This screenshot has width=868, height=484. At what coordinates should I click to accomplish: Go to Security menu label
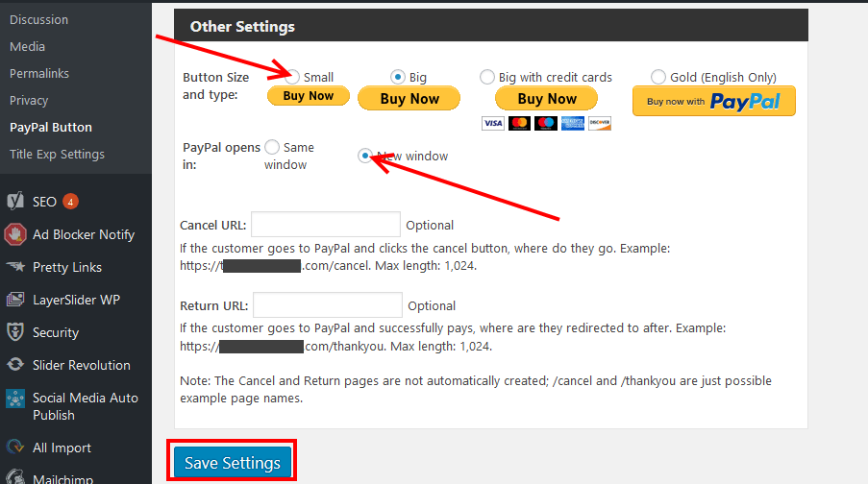(x=56, y=332)
